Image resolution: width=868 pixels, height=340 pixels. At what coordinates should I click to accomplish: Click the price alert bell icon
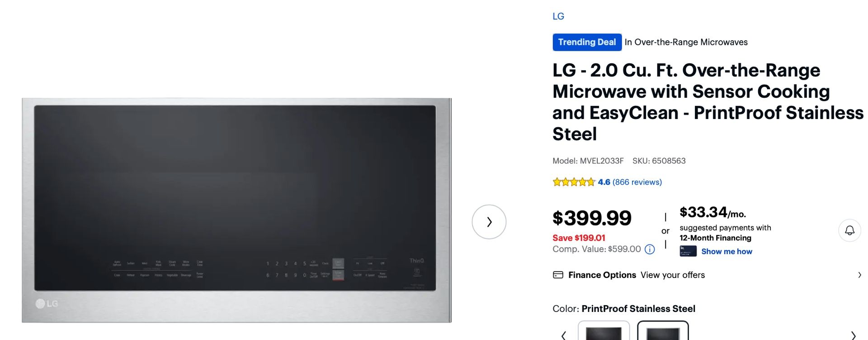pyautogui.click(x=849, y=230)
